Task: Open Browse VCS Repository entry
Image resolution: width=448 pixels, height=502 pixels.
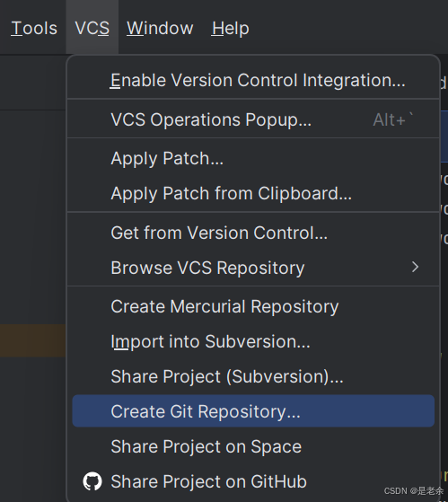Action: tap(253, 268)
